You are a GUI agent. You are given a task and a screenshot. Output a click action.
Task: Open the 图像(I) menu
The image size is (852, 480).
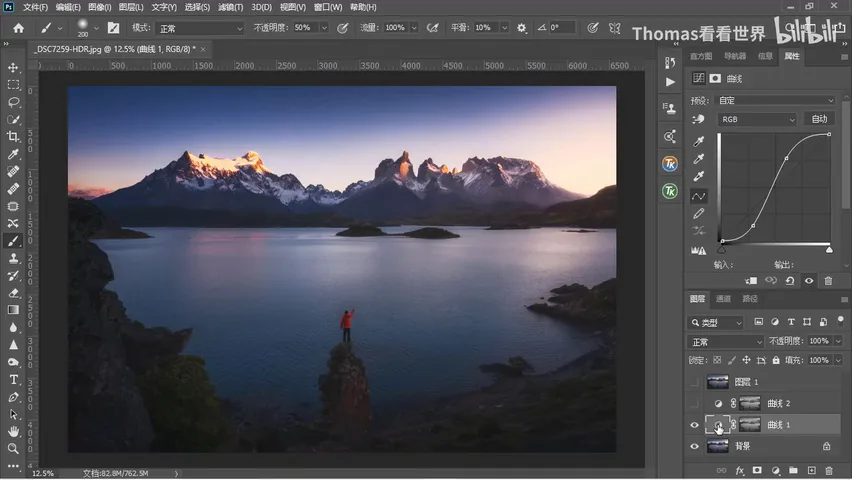(99, 7)
